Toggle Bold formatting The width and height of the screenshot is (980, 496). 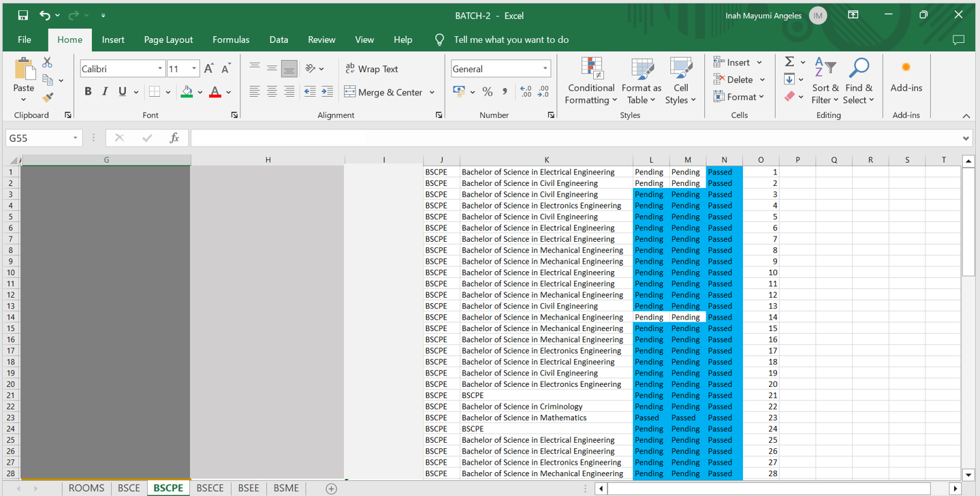88,92
